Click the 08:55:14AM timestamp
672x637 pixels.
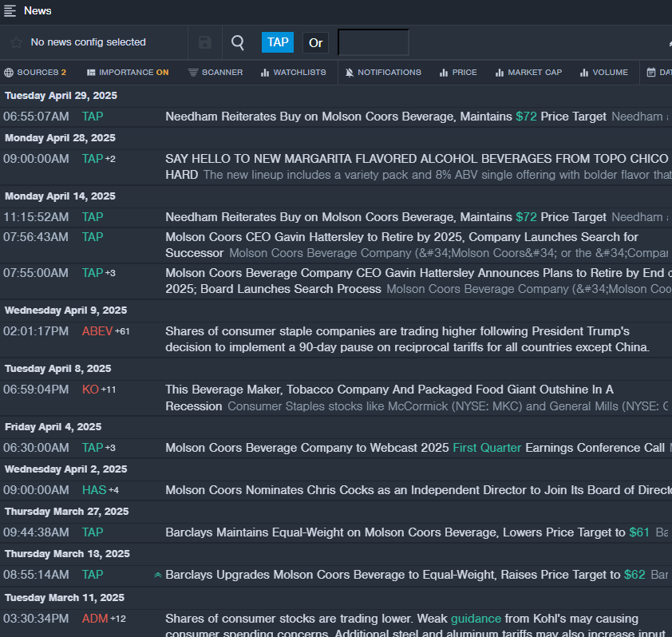[x=36, y=575]
